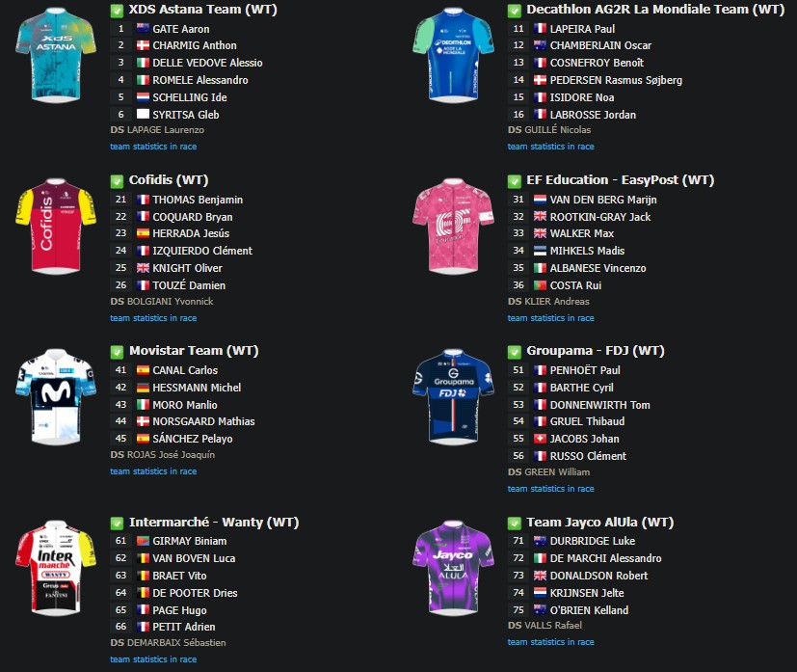Image resolution: width=797 pixels, height=672 pixels.
Task: Open team statistics in race for Groupama - FDJ
Action: click(x=551, y=489)
